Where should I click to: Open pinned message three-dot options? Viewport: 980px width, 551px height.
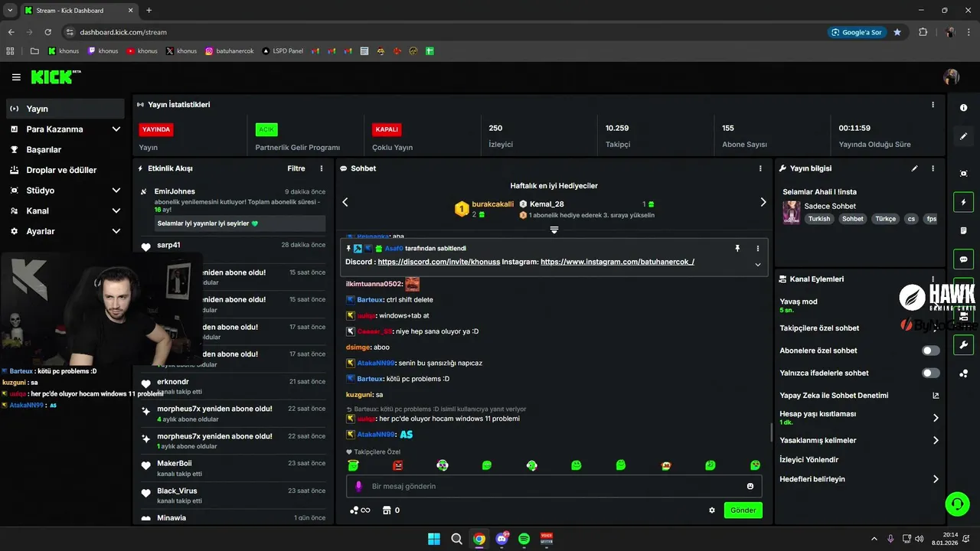758,249
